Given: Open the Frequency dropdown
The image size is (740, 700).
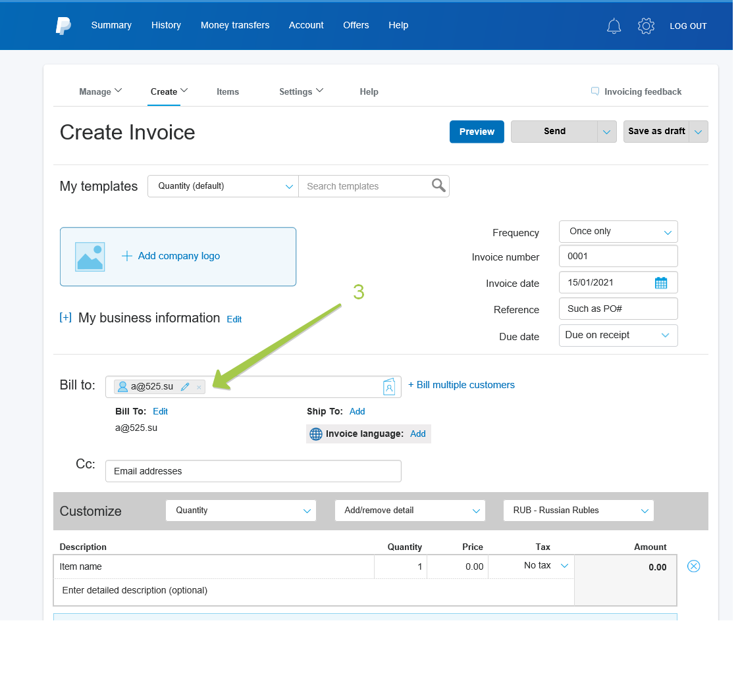Looking at the screenshot, I should (x=618, y=232).
